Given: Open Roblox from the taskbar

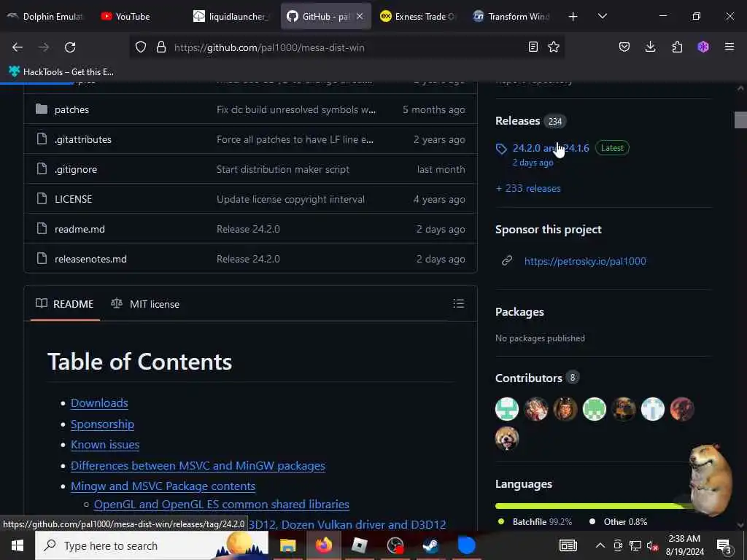Looking at the screenshot, I should tap(359, 545).
